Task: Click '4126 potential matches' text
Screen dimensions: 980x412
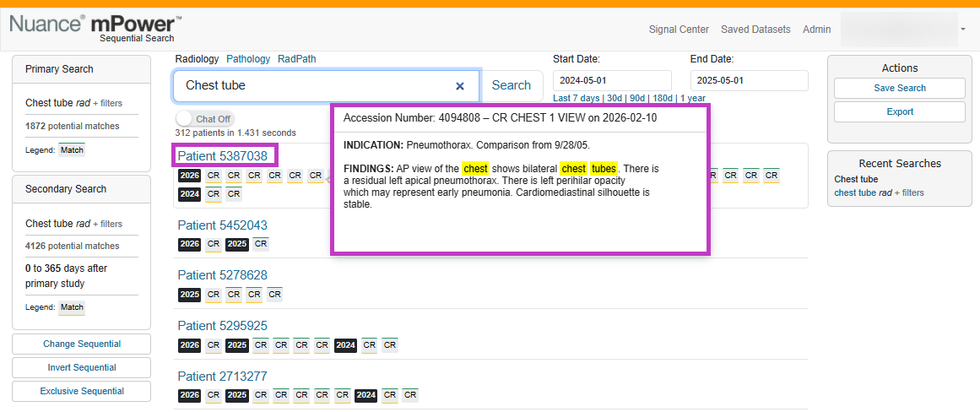Action: [73, 246]
